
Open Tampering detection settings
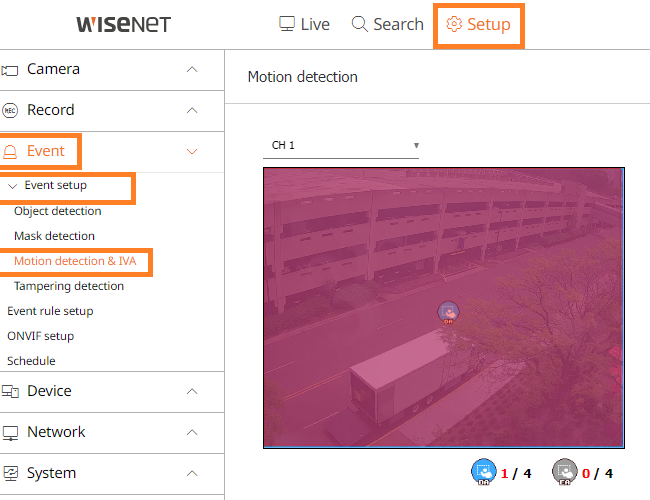click(x=69, y=286)
